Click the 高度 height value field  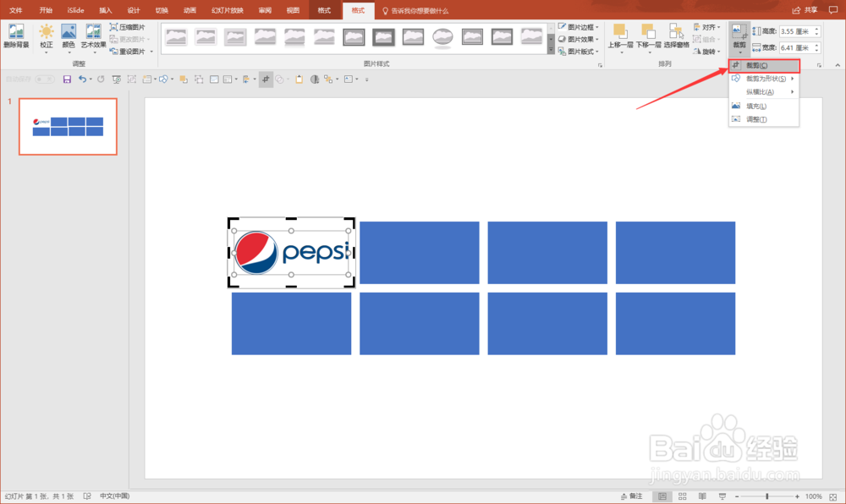tap(796, 32)
